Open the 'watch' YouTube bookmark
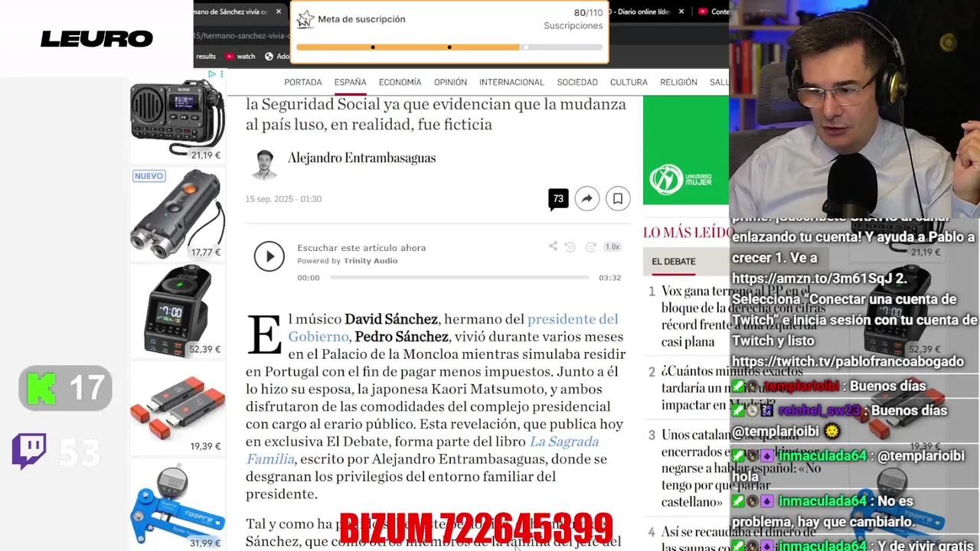 click(240, 56)
